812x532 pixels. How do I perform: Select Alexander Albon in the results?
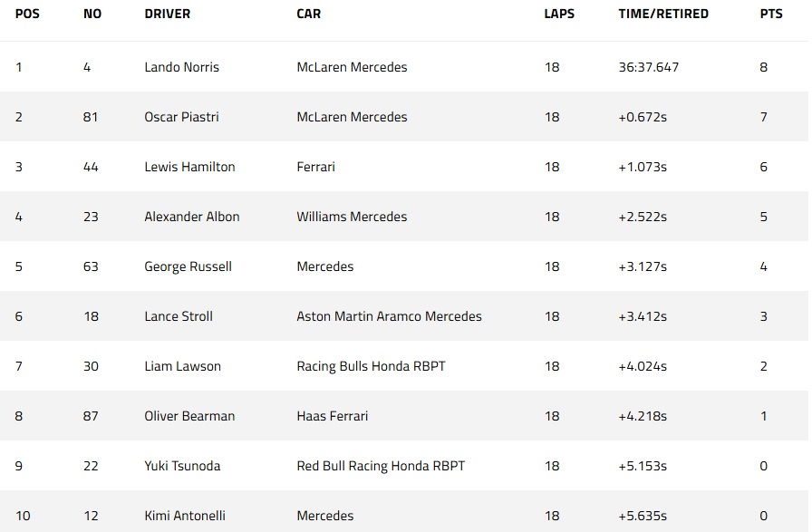pyautogui.click(x=192, y=217)
